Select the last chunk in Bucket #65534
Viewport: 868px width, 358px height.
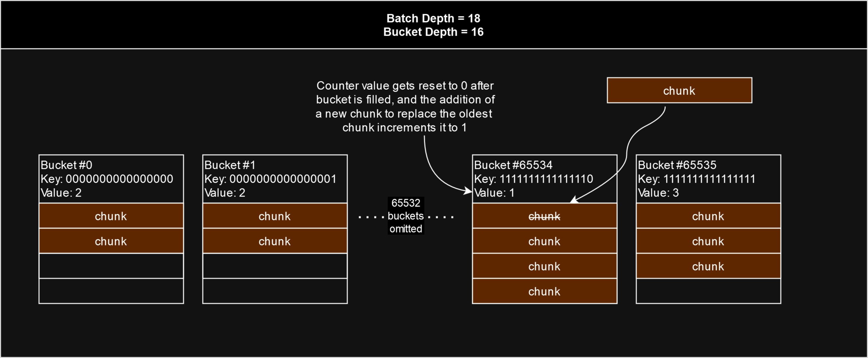(544, 291)
